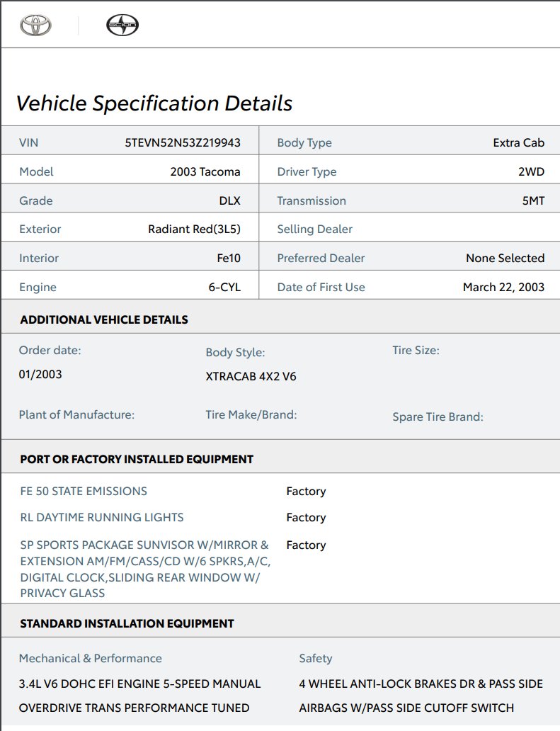Click 'Factory' next to SP Sports Package

(306, 545)
